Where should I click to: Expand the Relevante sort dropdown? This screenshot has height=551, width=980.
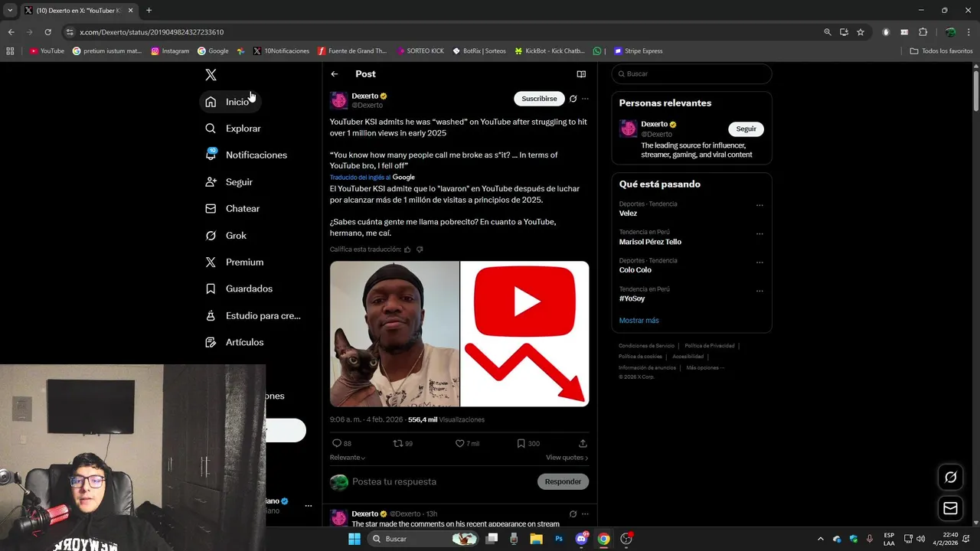click(348, 458)
